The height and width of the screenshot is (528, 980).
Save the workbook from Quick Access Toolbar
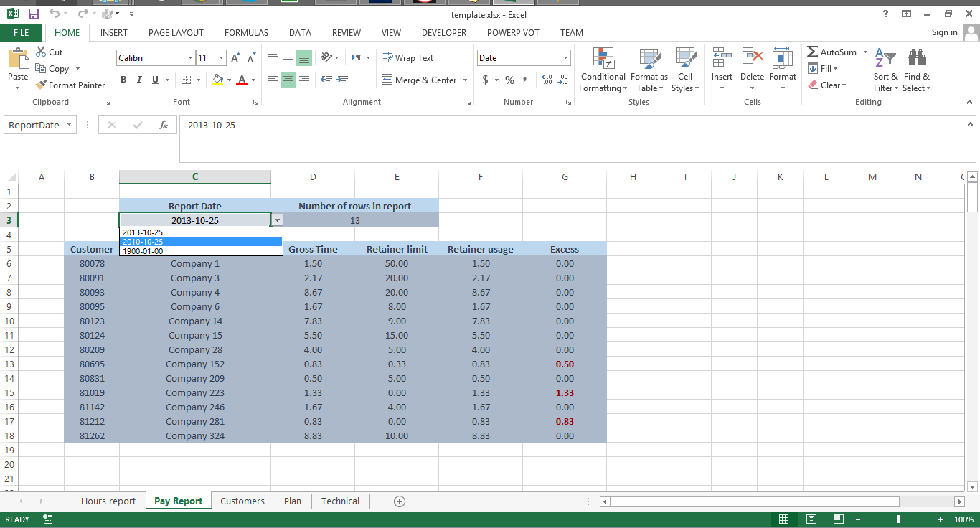34,14
